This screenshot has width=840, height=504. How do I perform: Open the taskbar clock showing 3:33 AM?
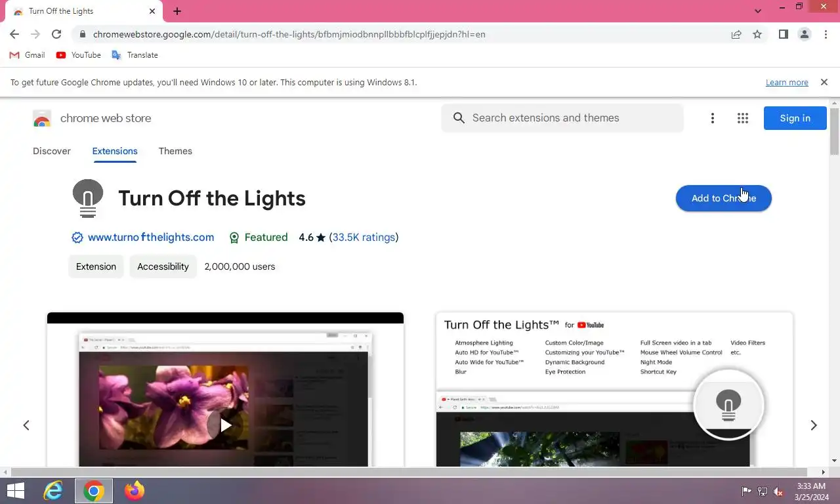[810, 492]
